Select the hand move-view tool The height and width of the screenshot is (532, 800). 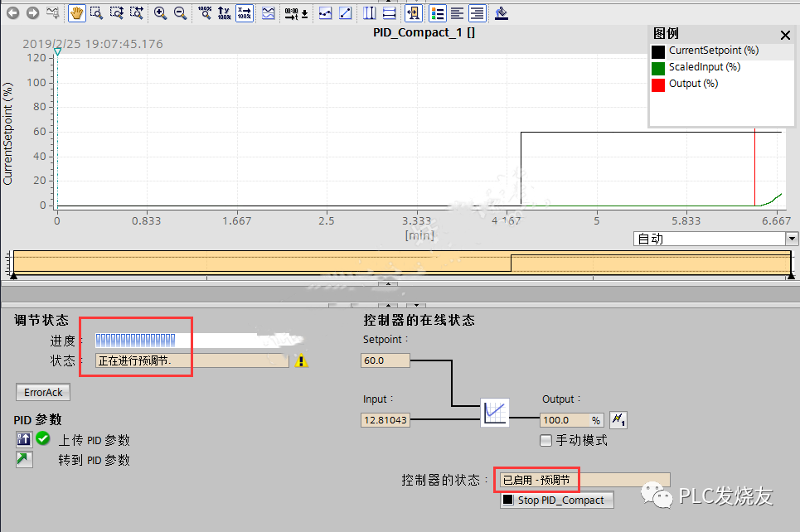[76, 12]
